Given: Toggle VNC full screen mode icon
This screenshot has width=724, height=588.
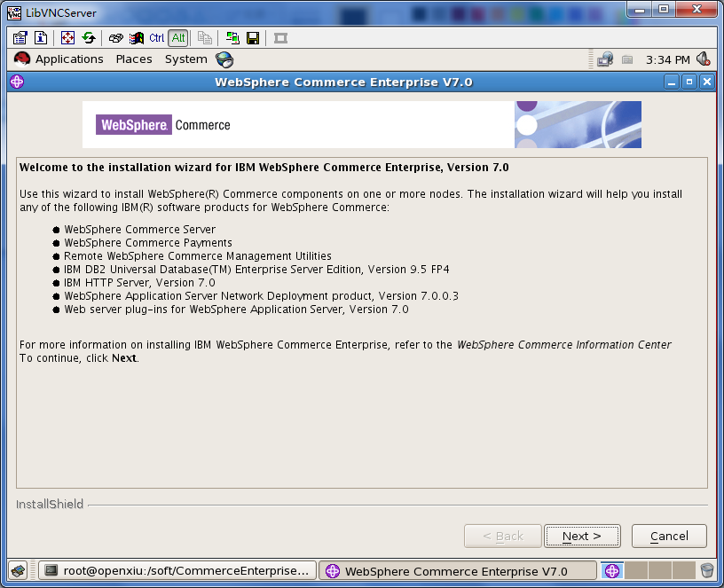Looking at the screenshot, I should click(x=67, y=38).
